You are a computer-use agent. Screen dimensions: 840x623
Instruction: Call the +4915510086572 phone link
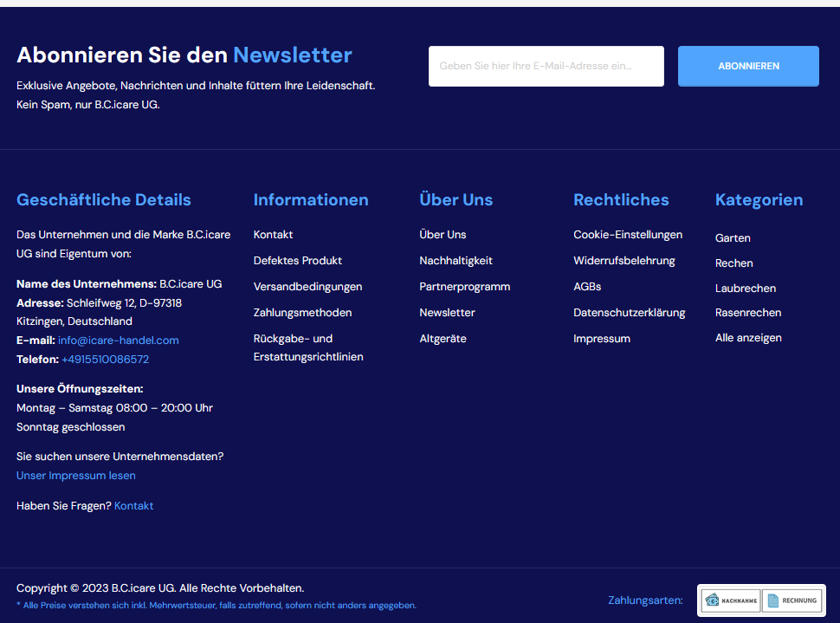[105, 360]
